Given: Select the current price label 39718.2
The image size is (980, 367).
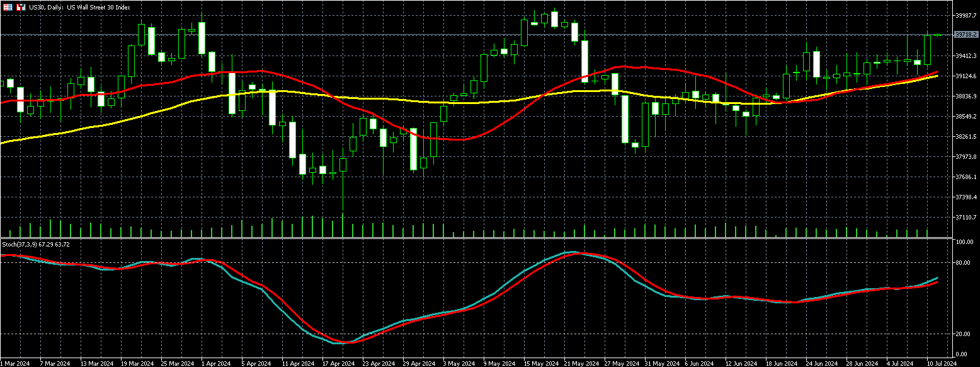Looking at the screenshot, I should point(966,35).
